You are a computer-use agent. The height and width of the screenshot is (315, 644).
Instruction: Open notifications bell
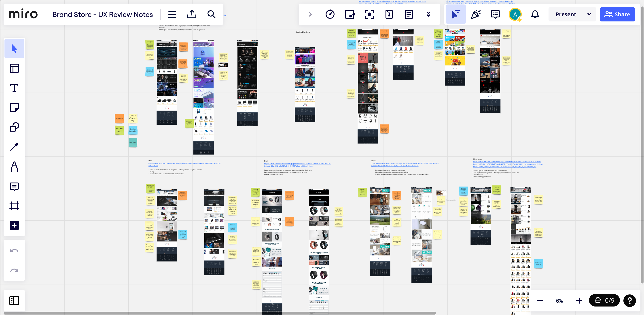click(x=535, y=14)
